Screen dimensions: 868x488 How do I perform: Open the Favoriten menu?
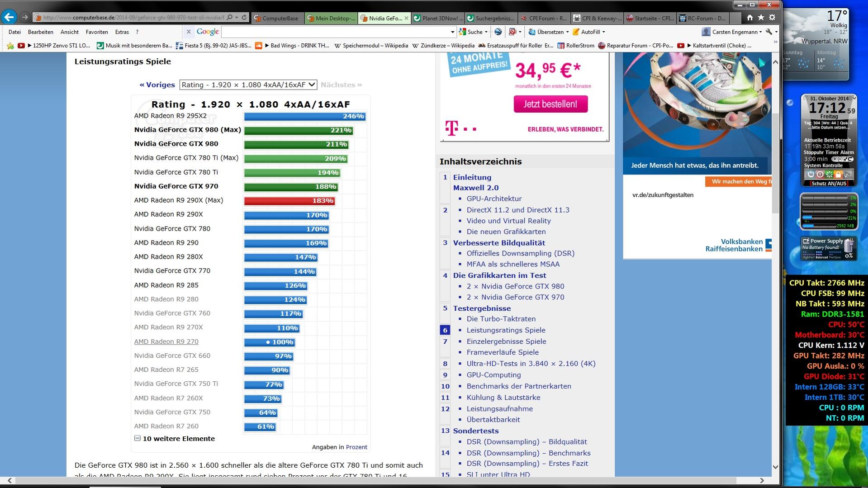pos(97,32)
